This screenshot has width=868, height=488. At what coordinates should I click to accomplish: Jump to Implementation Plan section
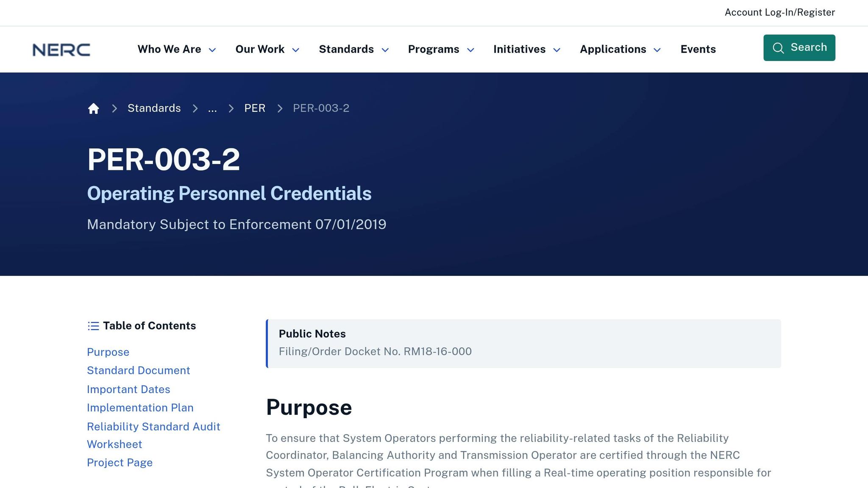[x=140, y=408]
